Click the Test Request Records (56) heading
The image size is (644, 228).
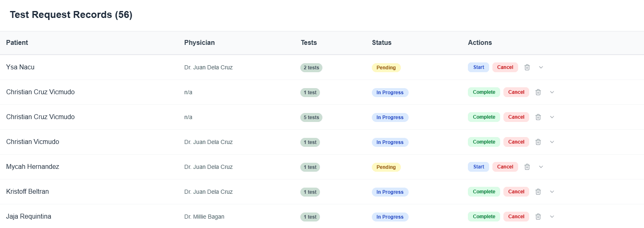tap(71, 15)
